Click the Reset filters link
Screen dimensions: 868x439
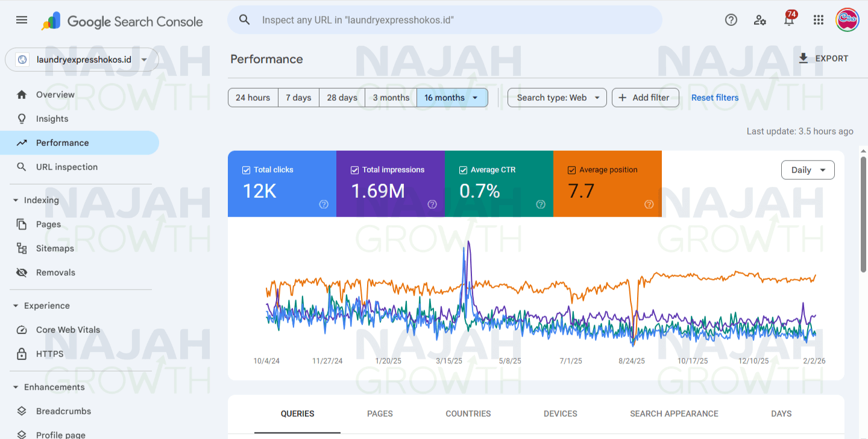point(715,98)
